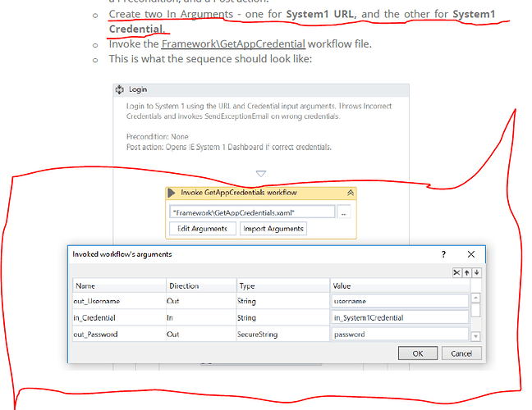The image size is (532, 410).
Task: Open Direction dropdown for in_Credential row
Action: [201, 318]
